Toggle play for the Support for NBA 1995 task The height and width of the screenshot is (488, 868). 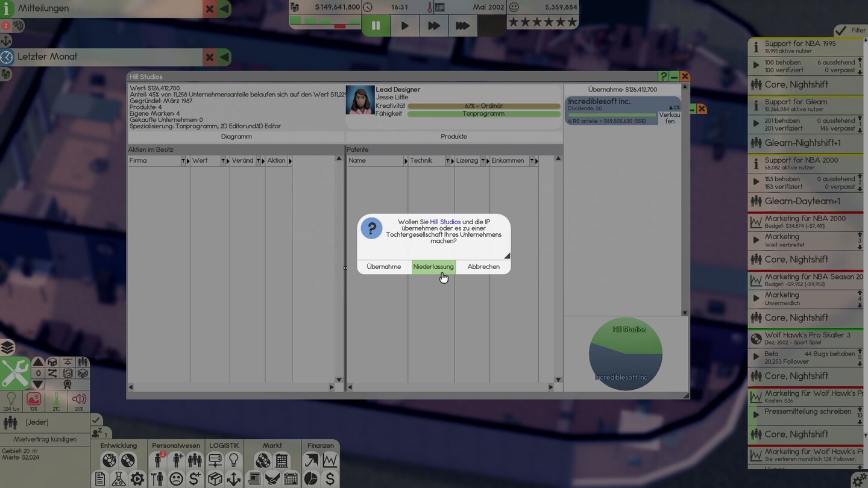click(x=756, y=66)
